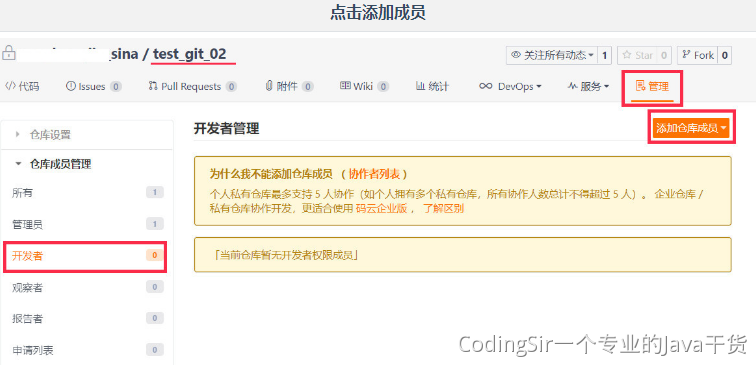Open the 附件 attachments tab
756x366 pixels.
(x=289, y=86)
